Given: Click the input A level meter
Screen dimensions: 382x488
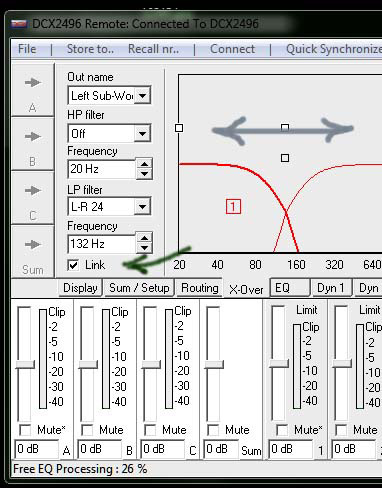Looking at the screenshot, I should tap(43, 359).
